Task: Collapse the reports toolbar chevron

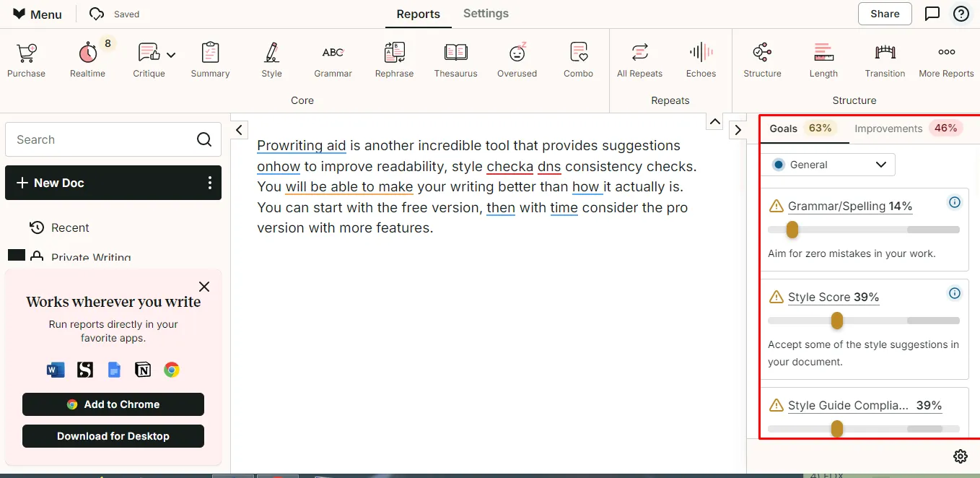Action: click(714, 121)
